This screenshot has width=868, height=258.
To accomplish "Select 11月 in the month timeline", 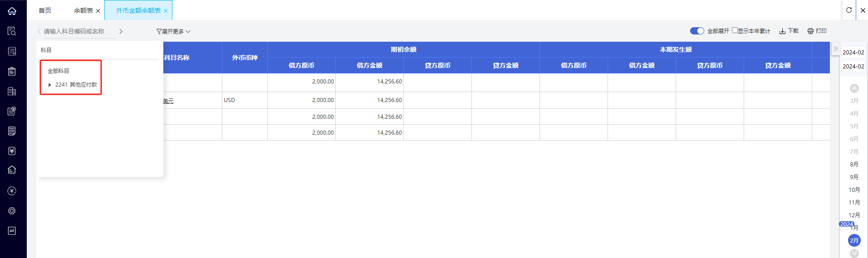I will (x=854, y=202).
